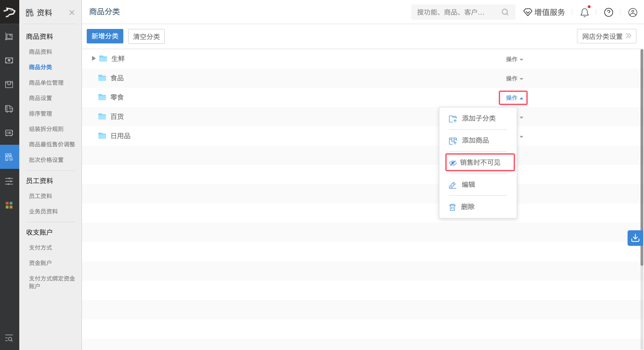Close the 资料 side panel
Screen dimensions: 644x350
72,12
